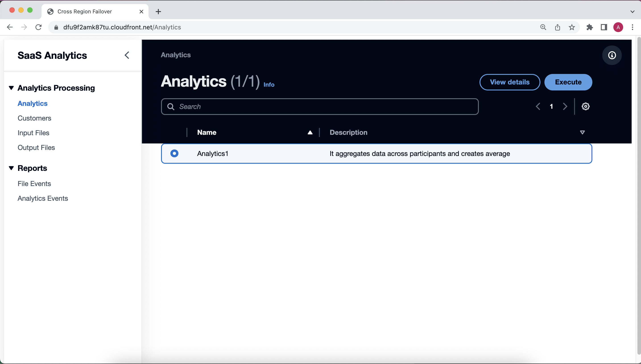Bookmark this page with the star icon

pyautogui.click(x=572, y=27)
